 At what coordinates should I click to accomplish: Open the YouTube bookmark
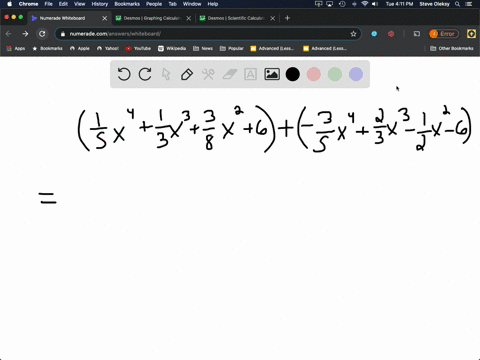[138, 48]
